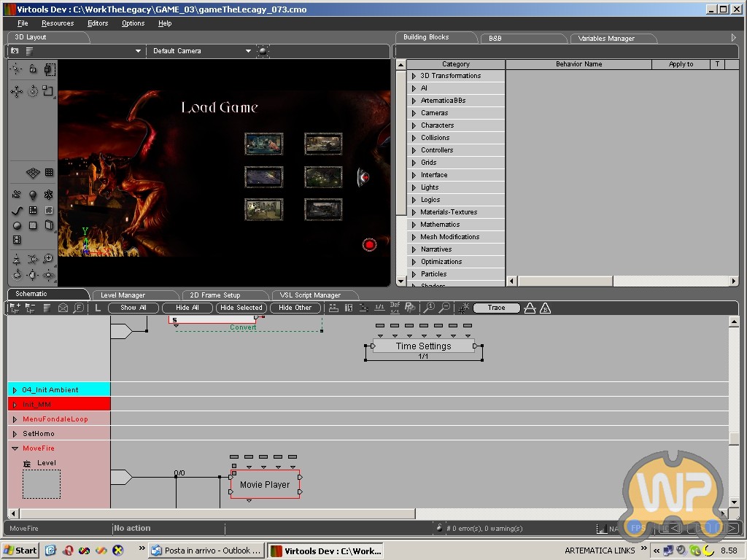This screenshot has height=560, width=747.
Task: Toggle selection lock icon
Action: (33, 69)
